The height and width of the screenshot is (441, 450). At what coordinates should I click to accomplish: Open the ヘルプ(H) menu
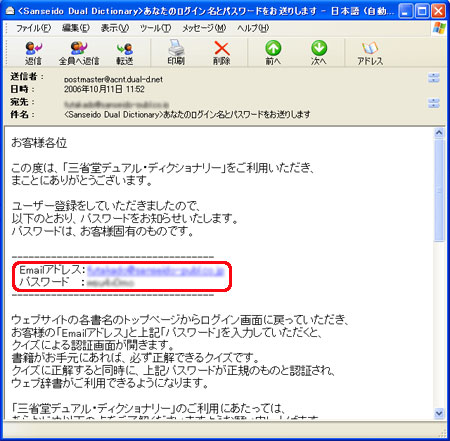point(253,28)
